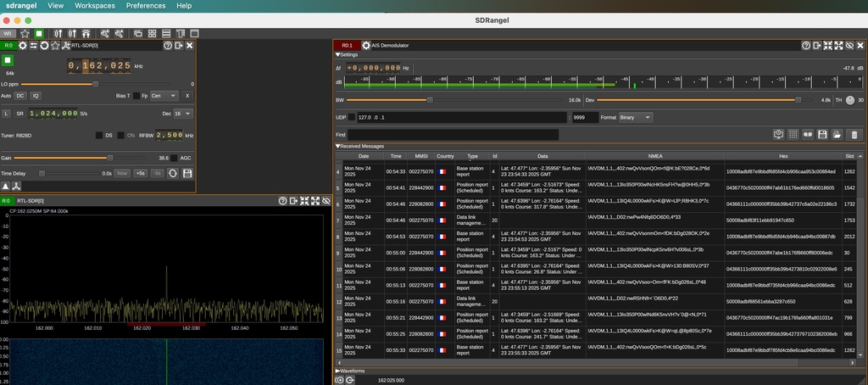Click into the Find text field
This screenshot has height=385, width=868.
(x=453, y=134)
